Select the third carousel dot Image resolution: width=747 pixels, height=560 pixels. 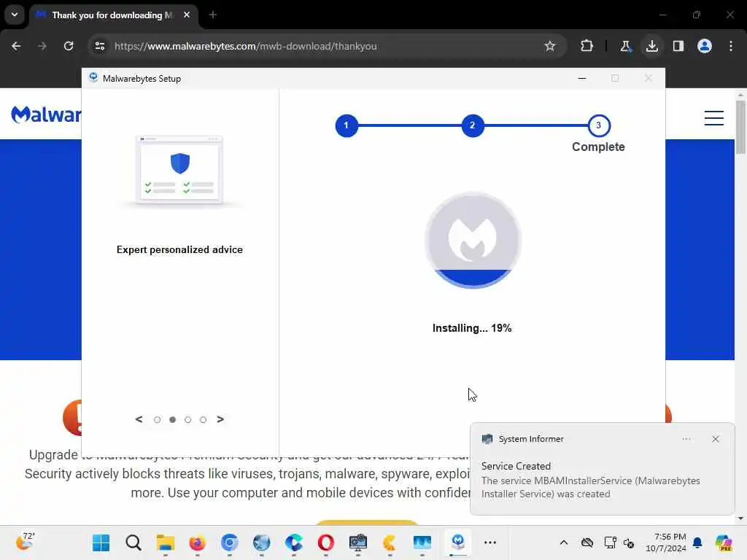(187, 419)
